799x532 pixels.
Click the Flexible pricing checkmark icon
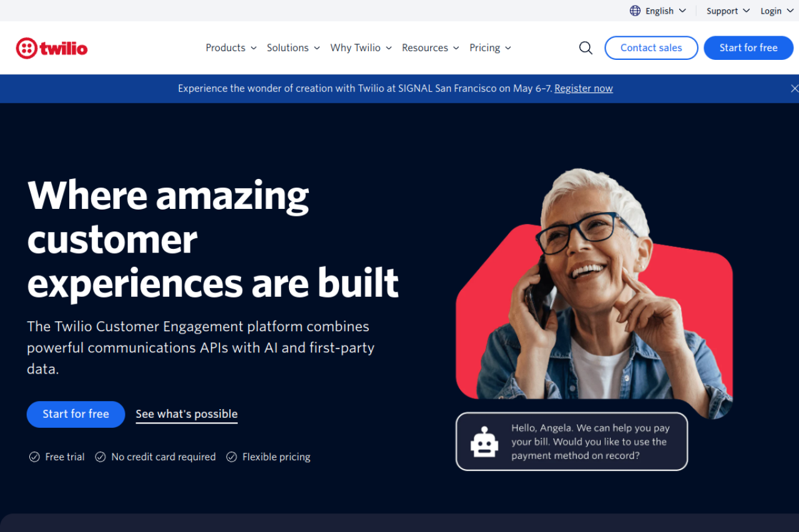click(232, 457)
